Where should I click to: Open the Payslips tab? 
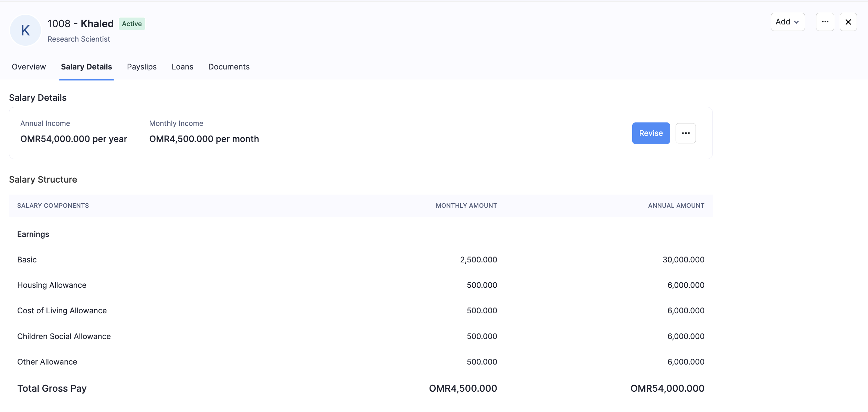pyautogui.click(x=142, y=67)
